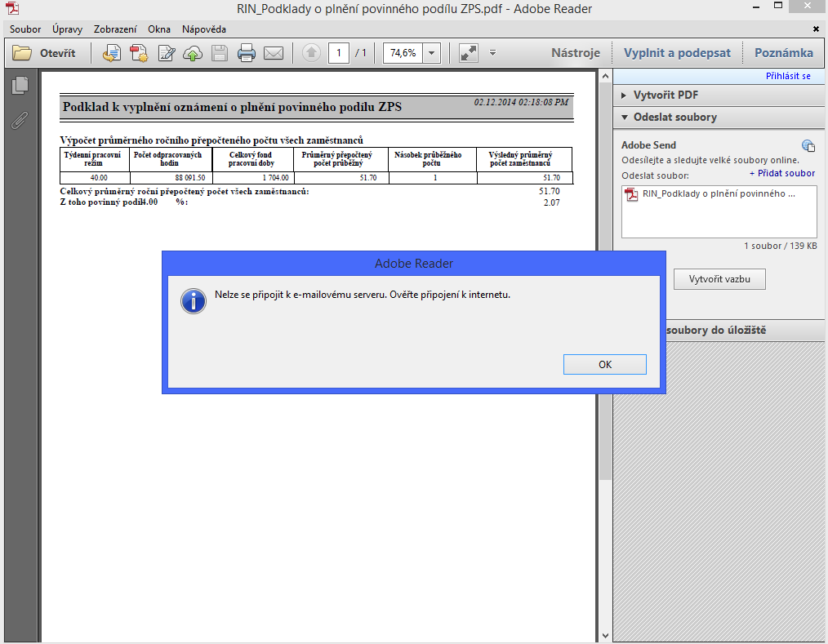
Task: Click the save floppy disk icon
Action: pos(220,53)
